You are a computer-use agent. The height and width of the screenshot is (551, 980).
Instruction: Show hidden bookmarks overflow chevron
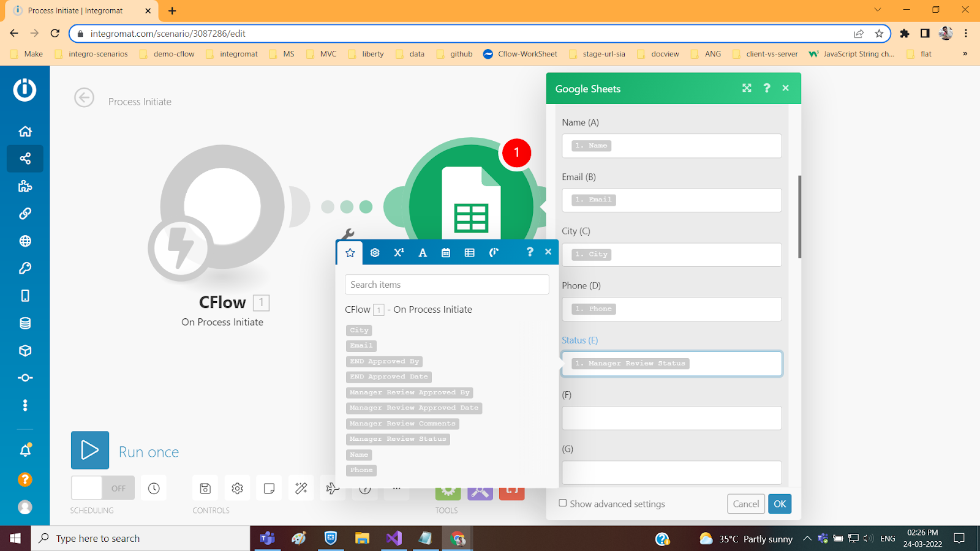965,54
